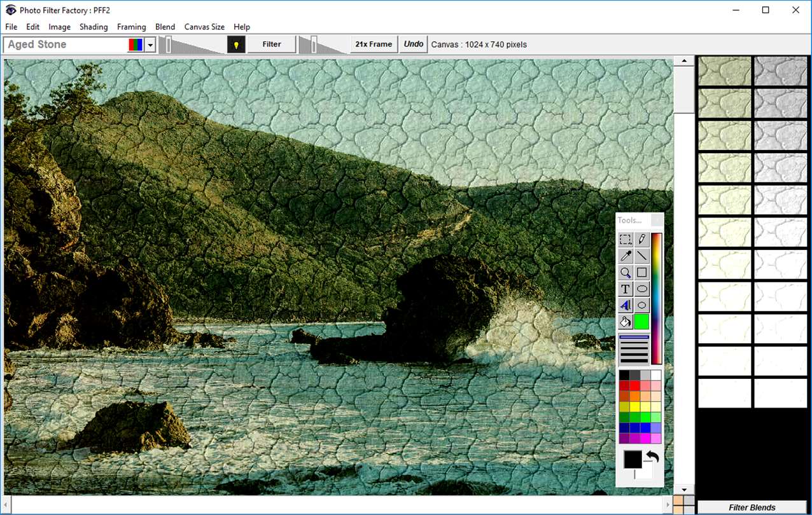Select the line drawing tool
Image resolution: width=812 pixels, height=515 pixels.
(x=642, y=256)
